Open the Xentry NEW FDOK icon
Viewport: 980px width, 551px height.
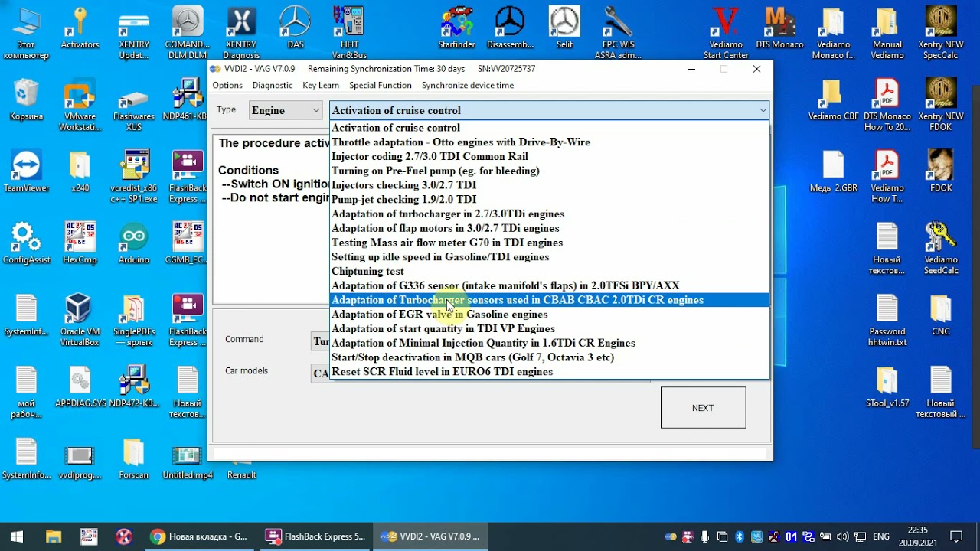(941, 104)
